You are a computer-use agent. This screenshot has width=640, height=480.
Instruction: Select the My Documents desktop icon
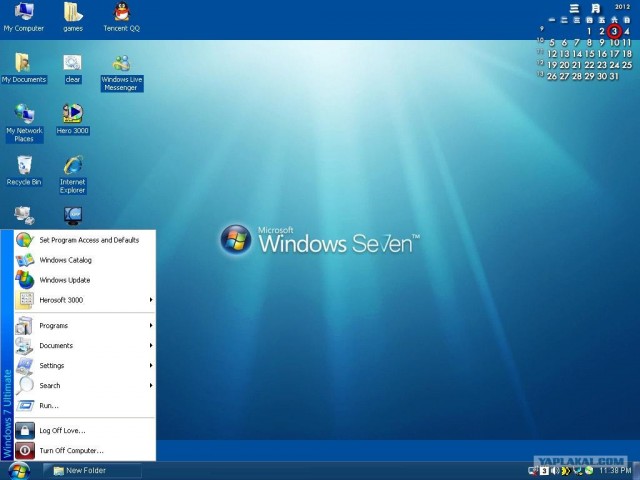[24, 68]
